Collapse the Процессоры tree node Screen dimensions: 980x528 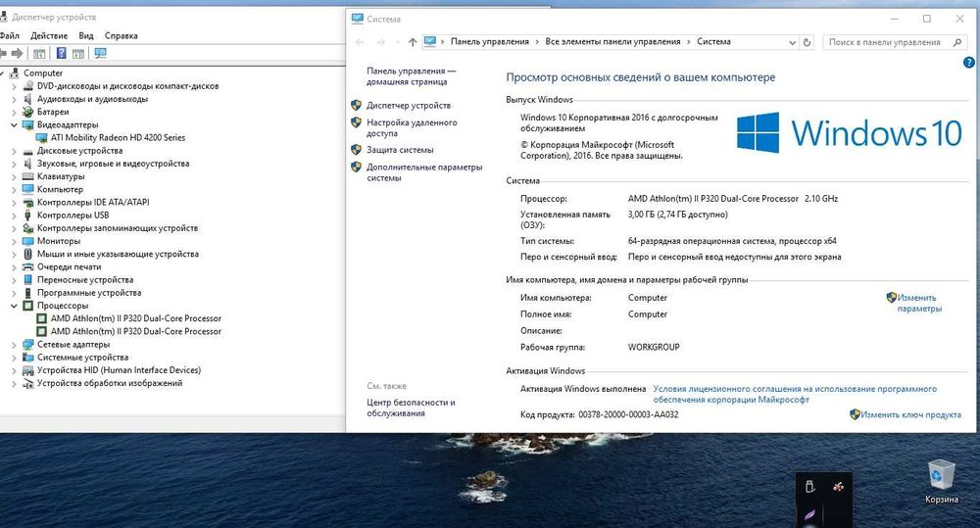tap(14, 306)
